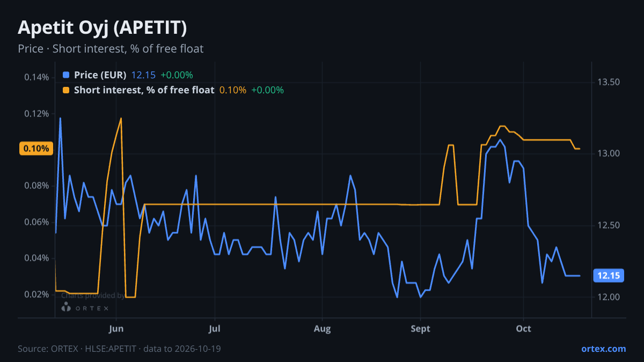Click the +0.00% change beside Short interest
The height and width of the screenshot is (362, 644).
click(267, 90)
